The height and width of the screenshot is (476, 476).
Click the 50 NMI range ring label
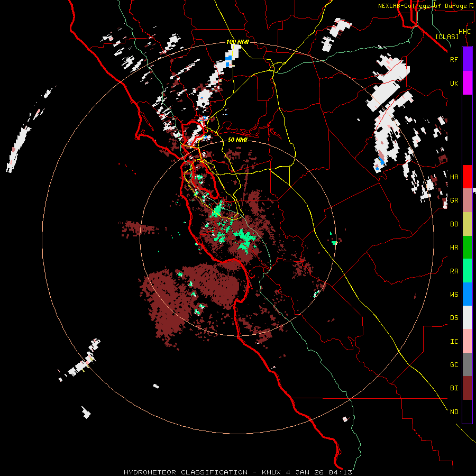click(237, 140)
